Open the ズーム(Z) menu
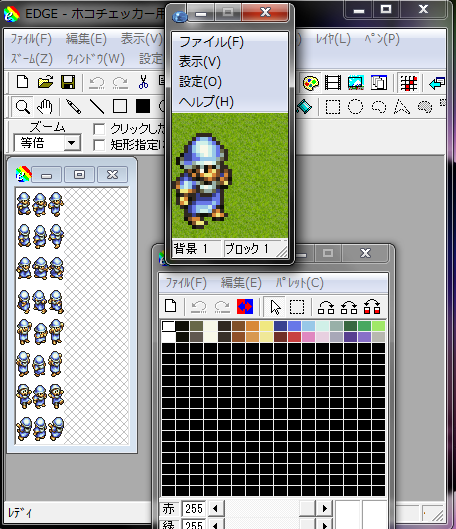This screenshot has height=529, width=456. click(32, 59)
